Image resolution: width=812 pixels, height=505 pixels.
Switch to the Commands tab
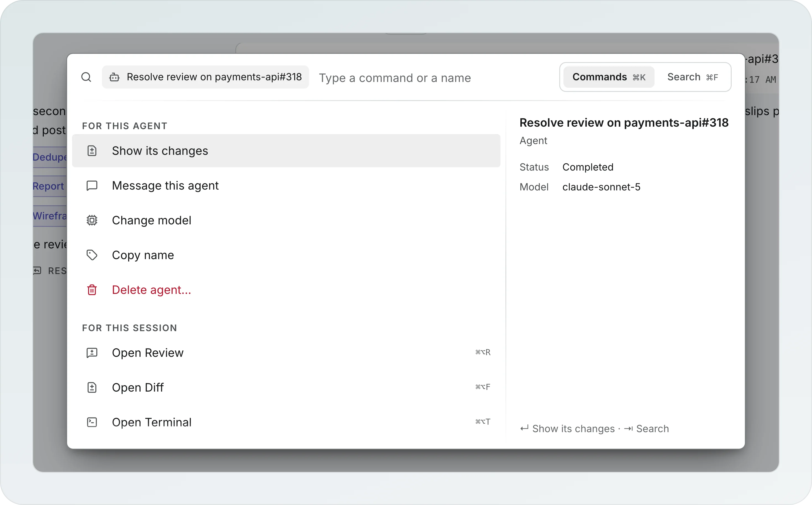click(609, 77)
